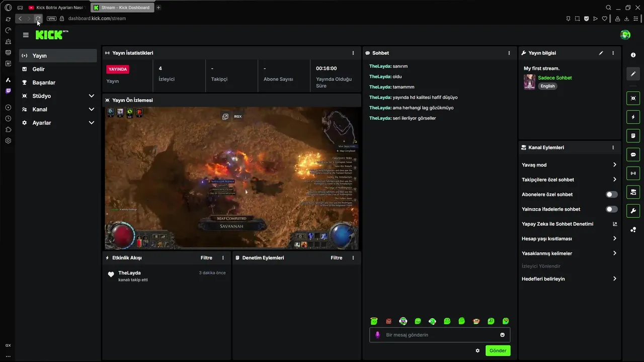Open the three-dot menu of Etkinlik Akışı
Viewport: 644px width, 362px height.
pos(223,258)
